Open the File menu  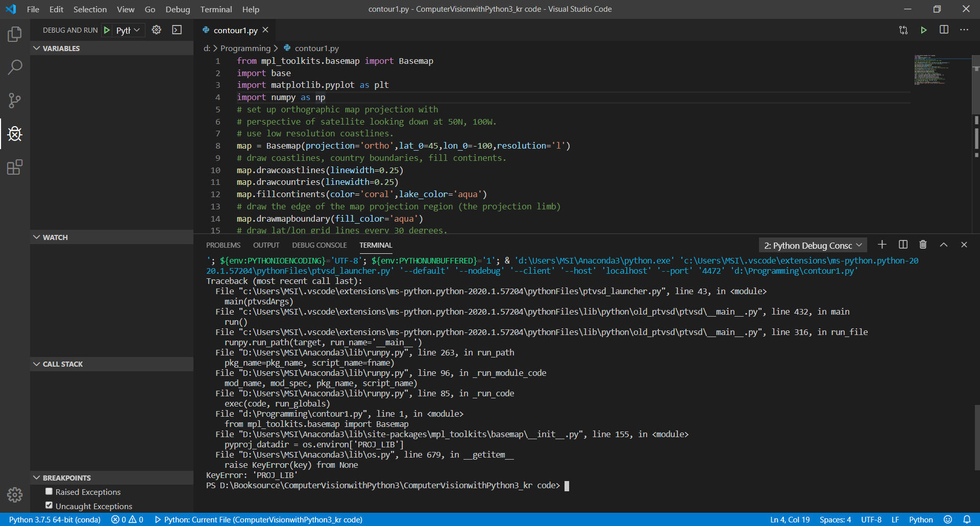pos(33,9)
